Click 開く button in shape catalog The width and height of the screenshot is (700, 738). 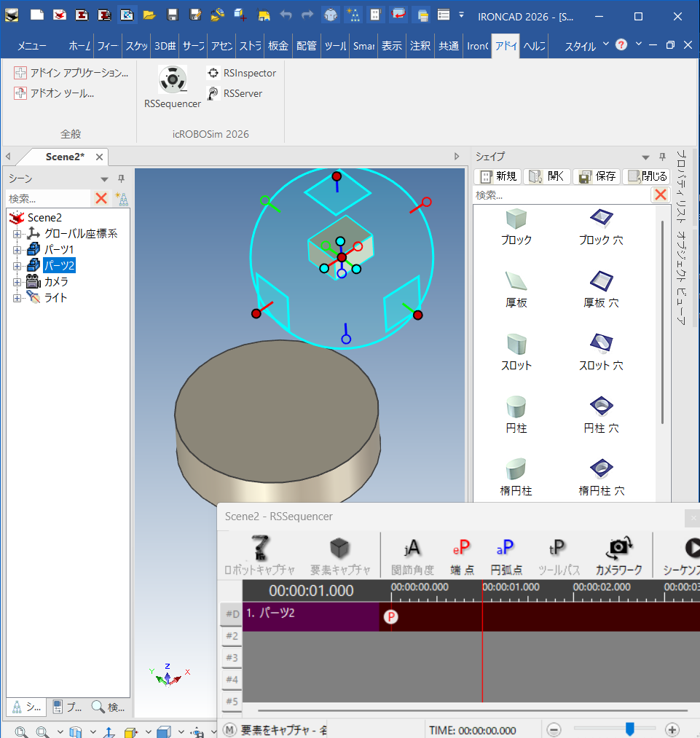[x=547, y=176]
